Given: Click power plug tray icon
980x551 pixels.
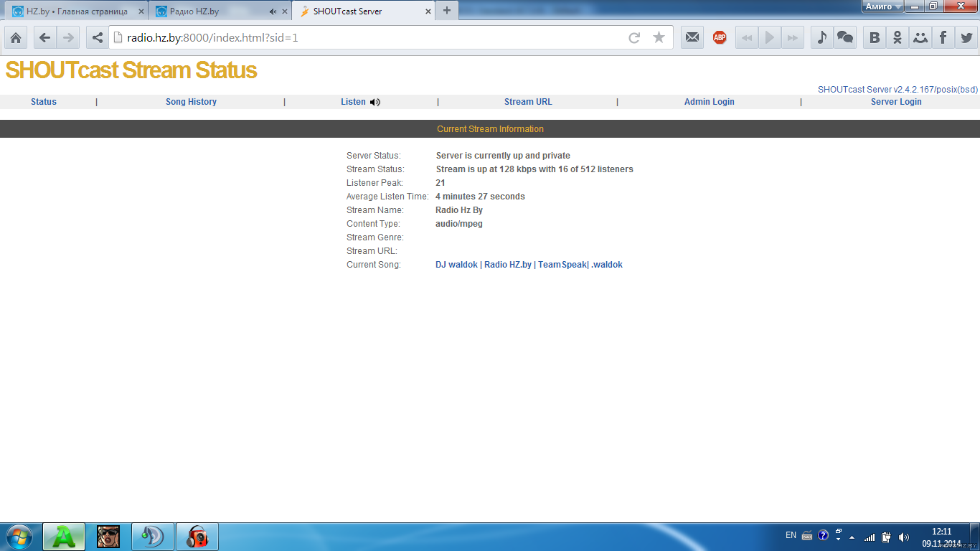Looking at the screenshot, I should [887, 537].
